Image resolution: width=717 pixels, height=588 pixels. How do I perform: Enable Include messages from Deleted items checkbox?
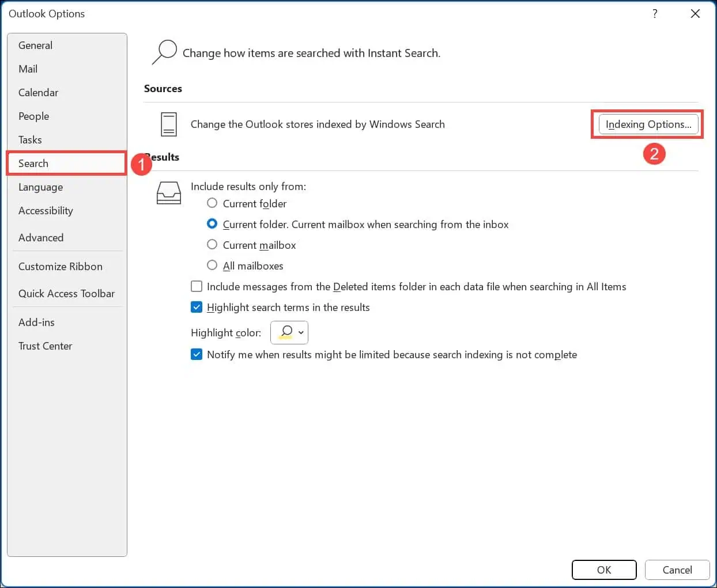197,286
